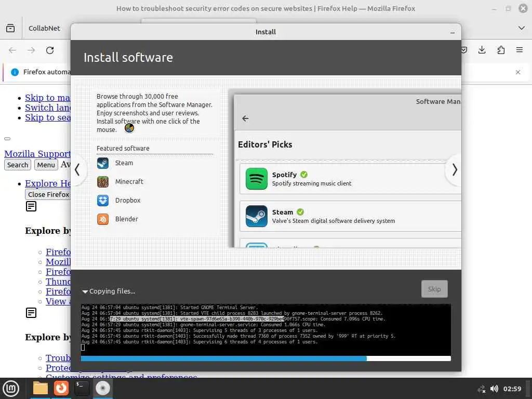Click Firefox back navigation arrow
Viewport: 532px width, 399px height.
pos(12,50)
